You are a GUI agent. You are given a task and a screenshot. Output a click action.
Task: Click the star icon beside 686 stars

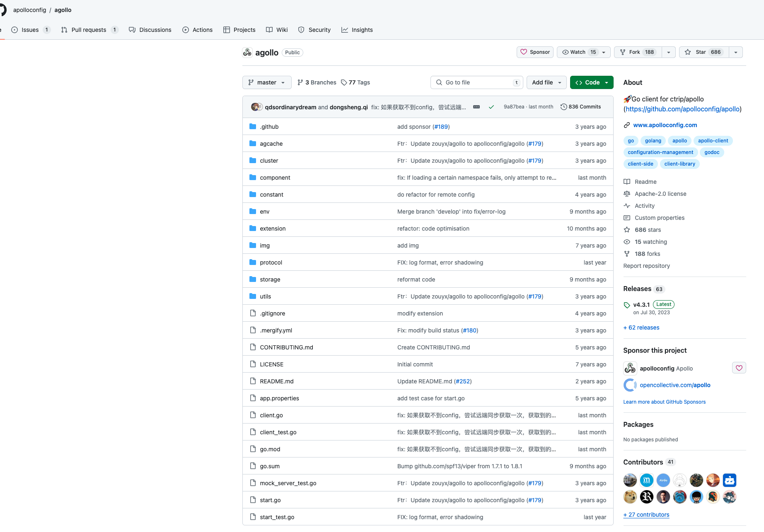(x=627, y=229)
